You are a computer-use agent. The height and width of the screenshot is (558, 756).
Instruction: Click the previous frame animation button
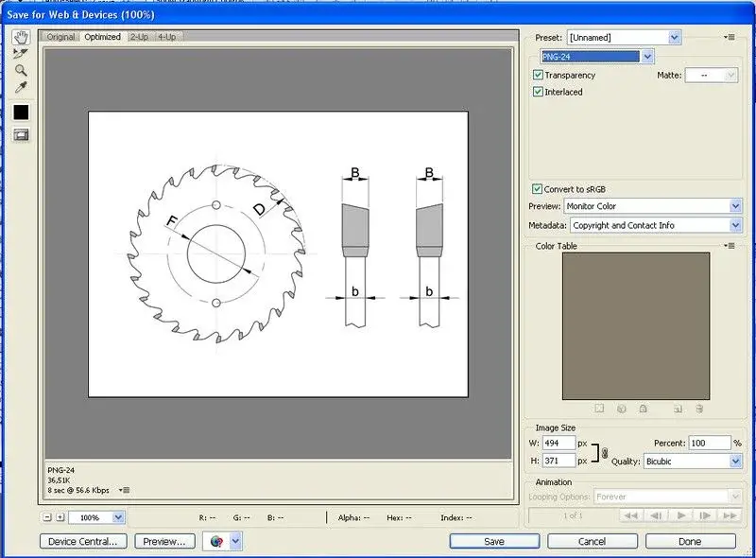pos(656,515)
